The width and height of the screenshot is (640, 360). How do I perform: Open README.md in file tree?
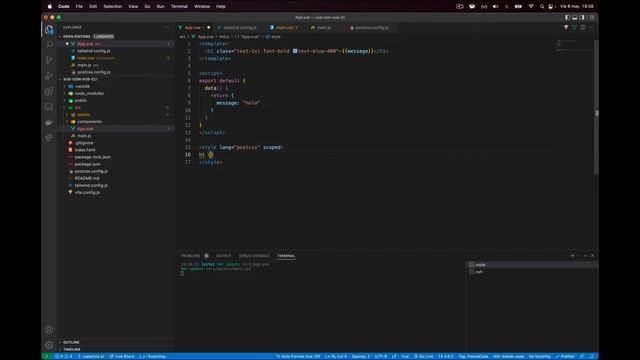87,178
